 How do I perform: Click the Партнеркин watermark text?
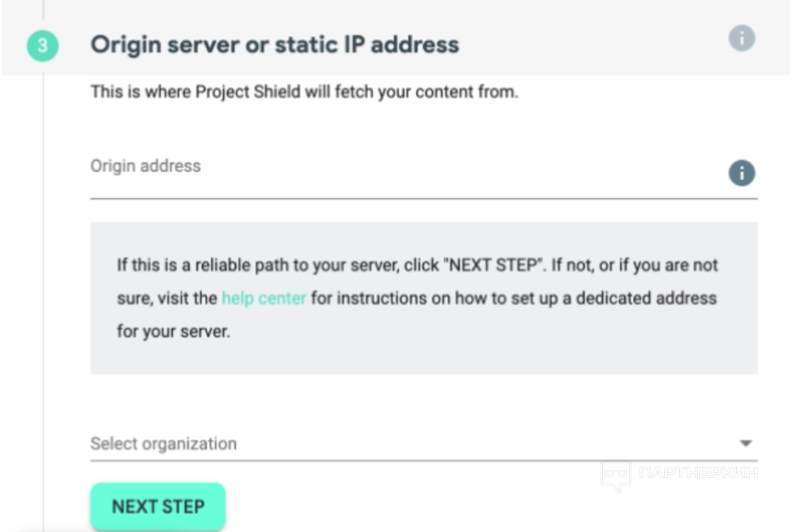696,473
